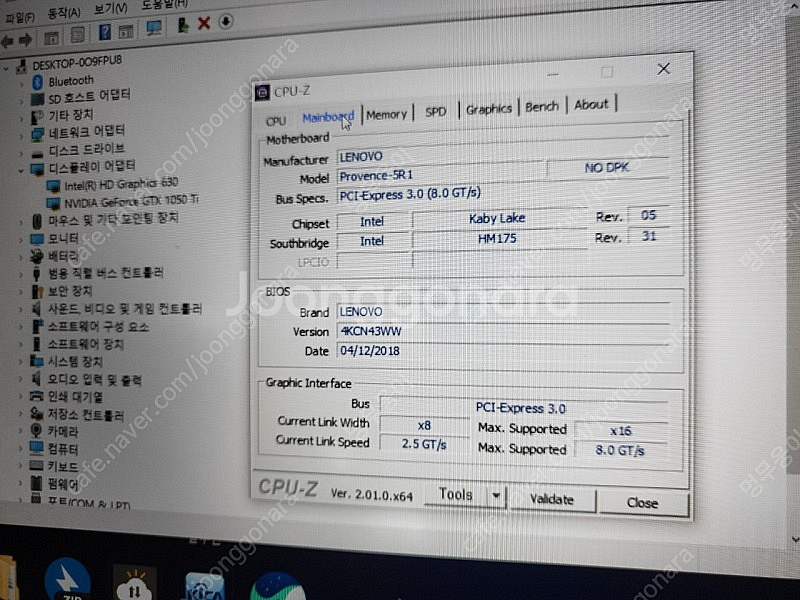Select 사운드, 비디오 및 게임 컨트롤러 item
Viewport: 800px width, 600px height.
click(x=125, y=309)
